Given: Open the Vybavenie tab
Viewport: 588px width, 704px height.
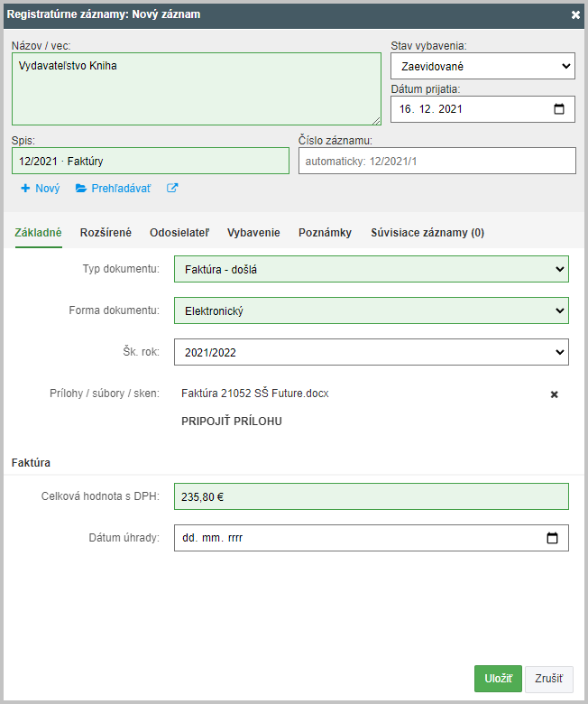Looking at the screenshot, I should click(253, 233).
